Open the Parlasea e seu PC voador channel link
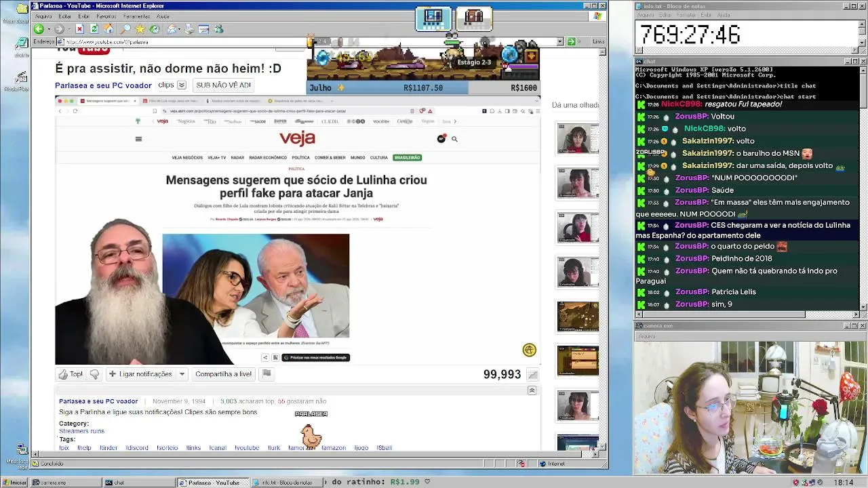 click(x=103, y=85)
